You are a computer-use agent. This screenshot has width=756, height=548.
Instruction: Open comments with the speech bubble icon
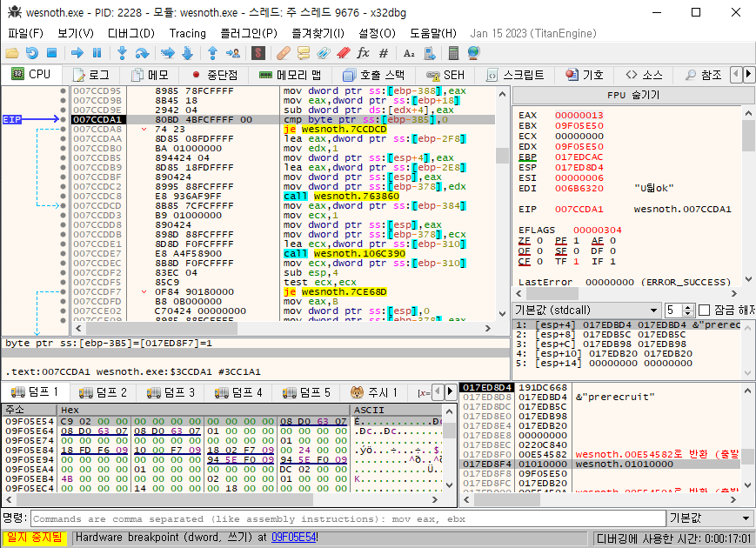(x=304, y=53)
